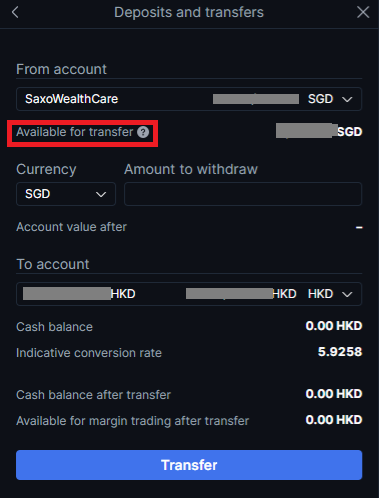Click the To account section heading
This screenshot has height=498, width=379.
coord(53,264)
